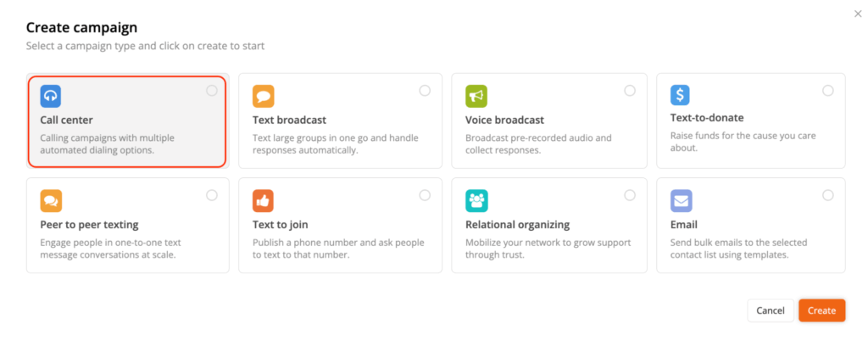Close the Create campaign dialog

tap(858, 13)
